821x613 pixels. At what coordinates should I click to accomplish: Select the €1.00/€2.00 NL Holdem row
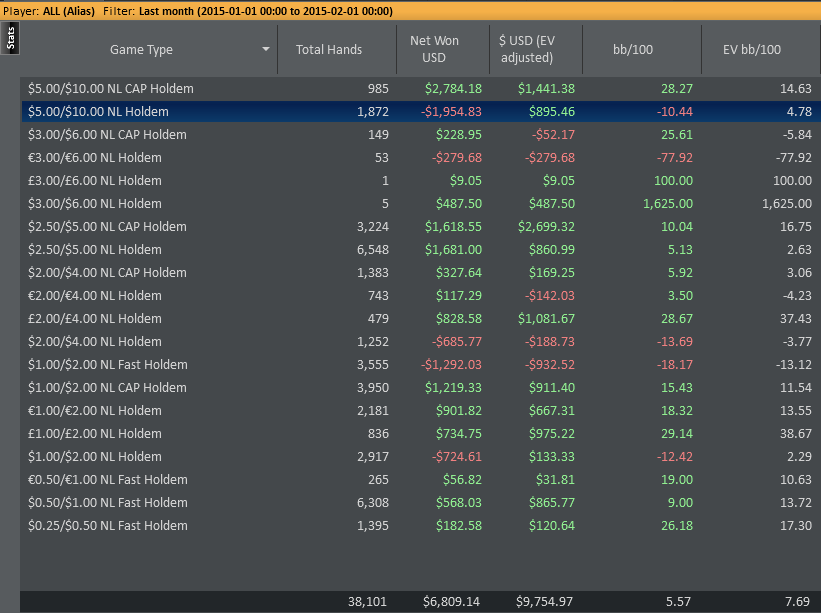(421, 411)
